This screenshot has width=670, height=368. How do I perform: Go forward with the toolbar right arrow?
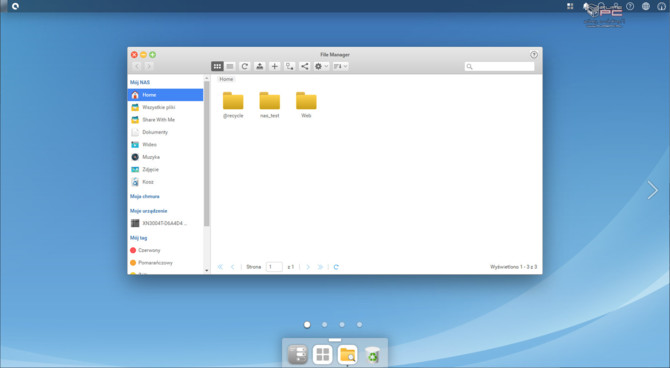click(x=149, y=66)
